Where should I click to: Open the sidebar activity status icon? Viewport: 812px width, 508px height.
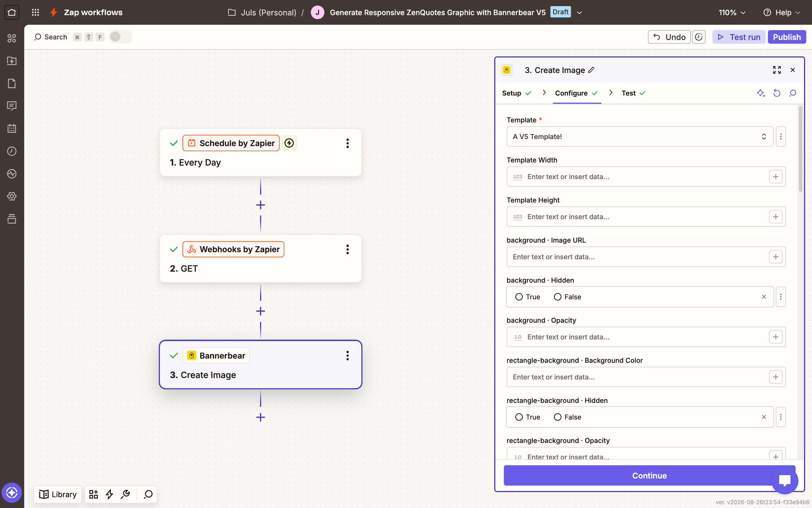(12, 174)
